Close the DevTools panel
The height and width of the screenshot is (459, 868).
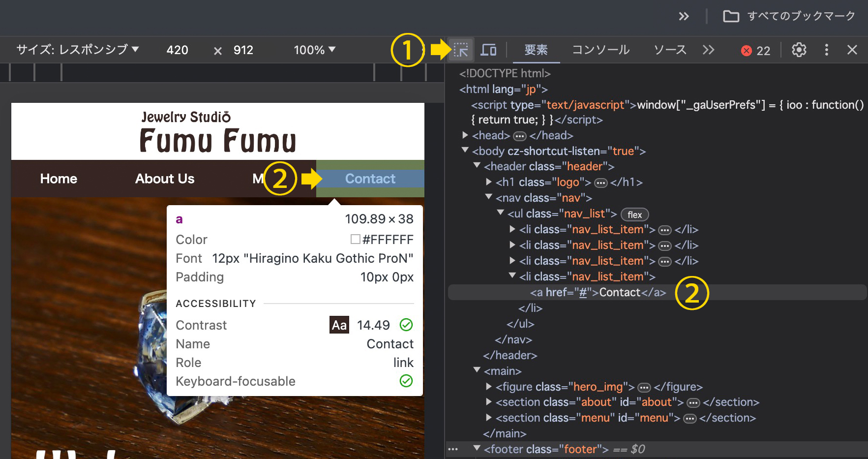coord(852,50)
